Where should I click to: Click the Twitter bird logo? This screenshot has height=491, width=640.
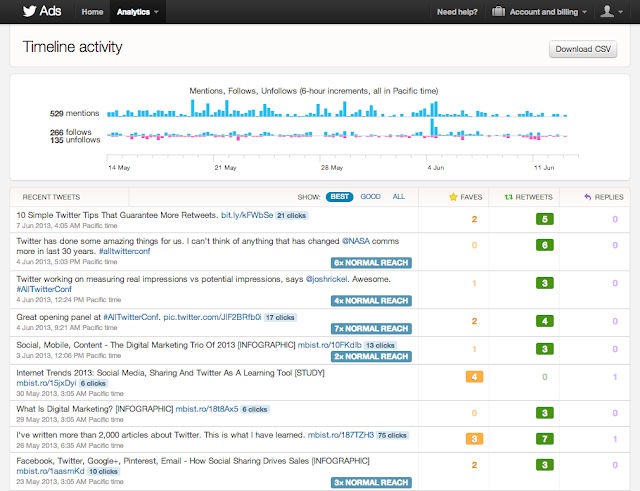click(x=29, y=11)
